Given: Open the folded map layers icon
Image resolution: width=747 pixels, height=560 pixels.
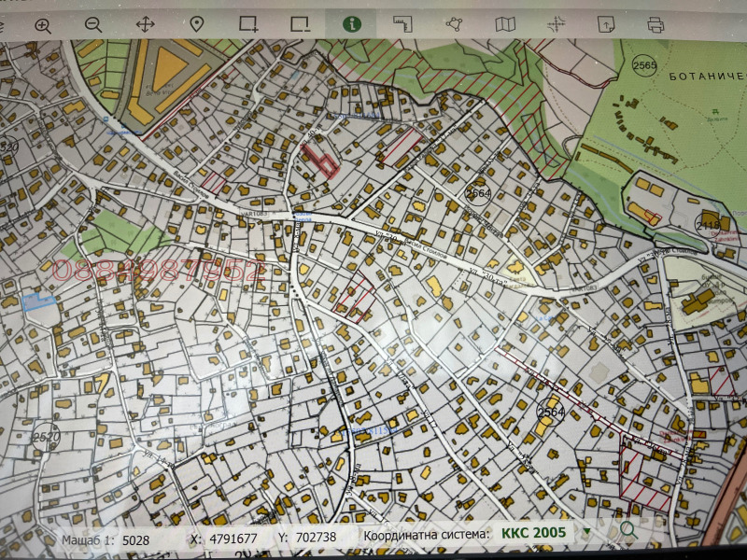Looking at the screenshot, I should 505,24.
